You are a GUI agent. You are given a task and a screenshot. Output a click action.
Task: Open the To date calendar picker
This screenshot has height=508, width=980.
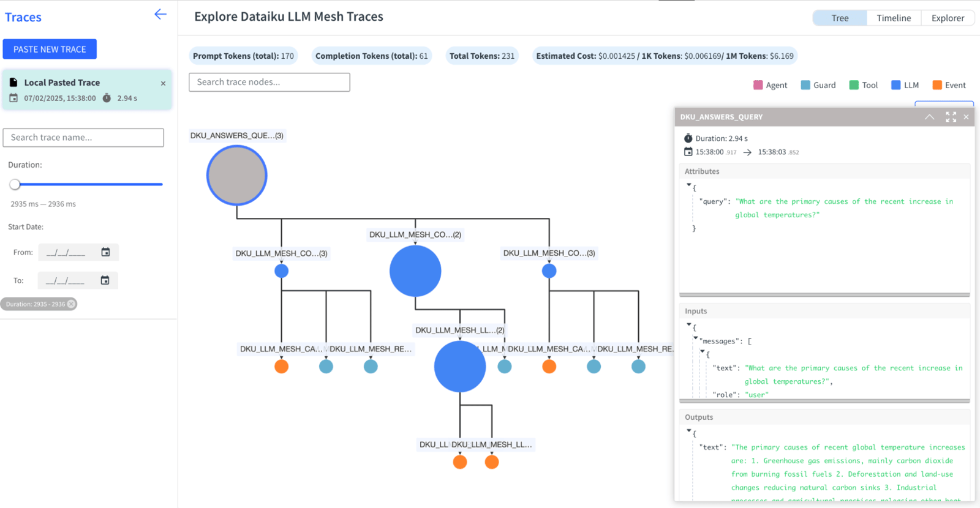[x=105, y=280]
